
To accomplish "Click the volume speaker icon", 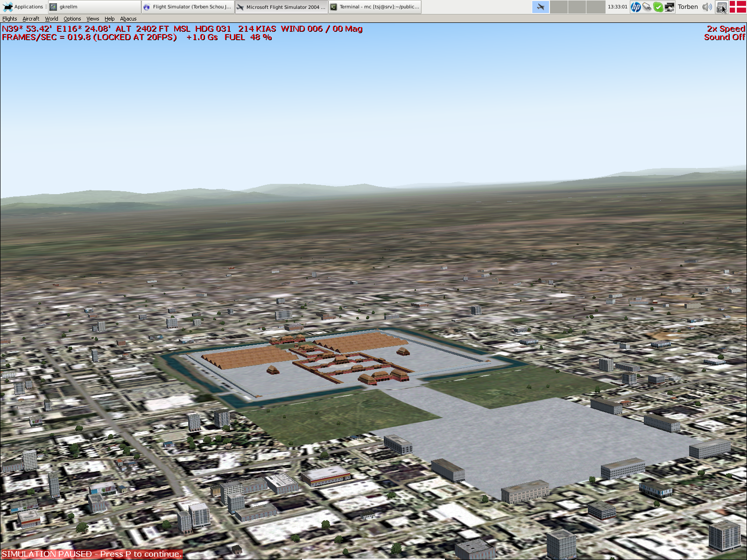I will tap(707, 7).
